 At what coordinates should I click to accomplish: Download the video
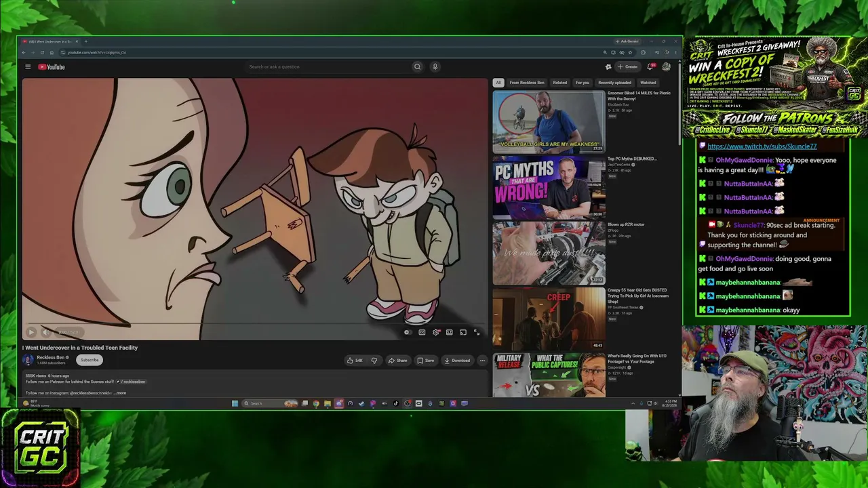point(457,361)
